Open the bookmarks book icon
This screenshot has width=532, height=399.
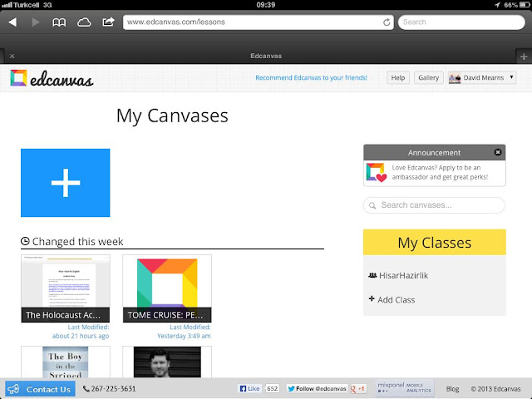click(x=59, y=22)
